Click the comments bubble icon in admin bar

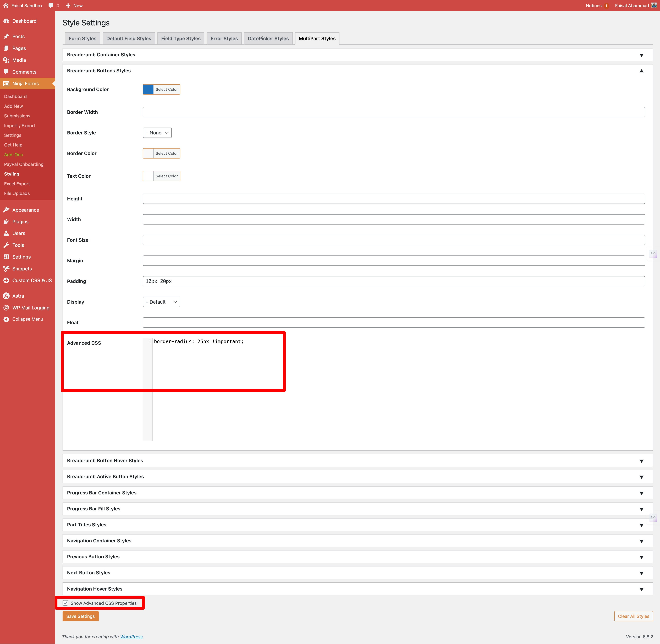pos(51,5)
